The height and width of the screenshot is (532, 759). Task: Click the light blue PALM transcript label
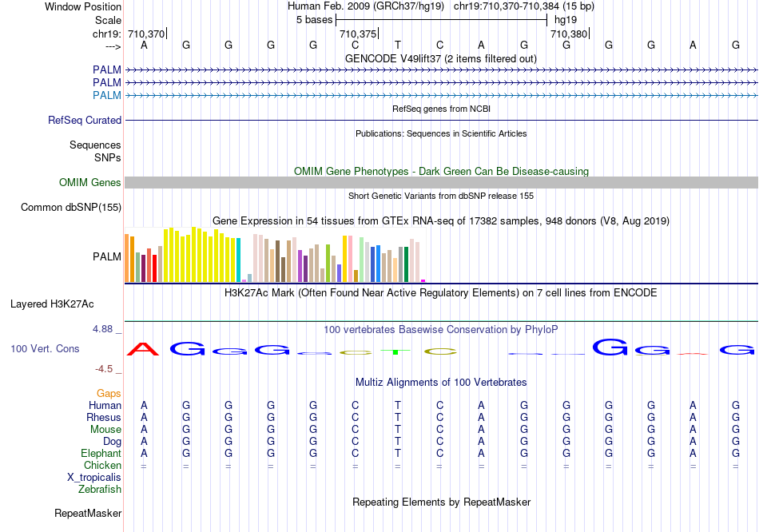point(106,95)
